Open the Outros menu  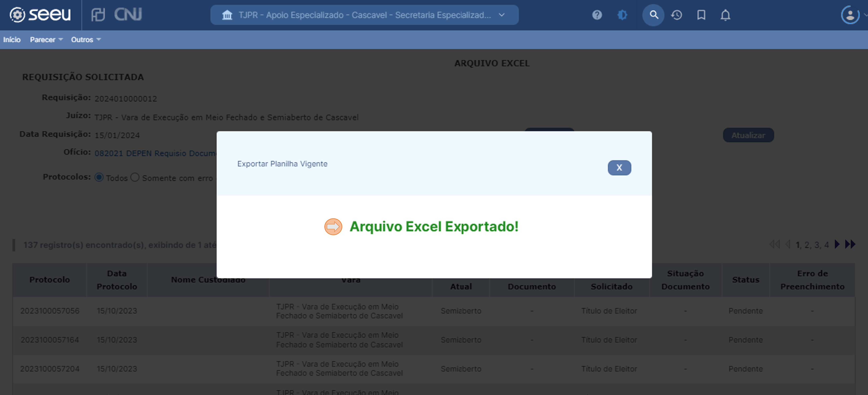tap(86, 39)
